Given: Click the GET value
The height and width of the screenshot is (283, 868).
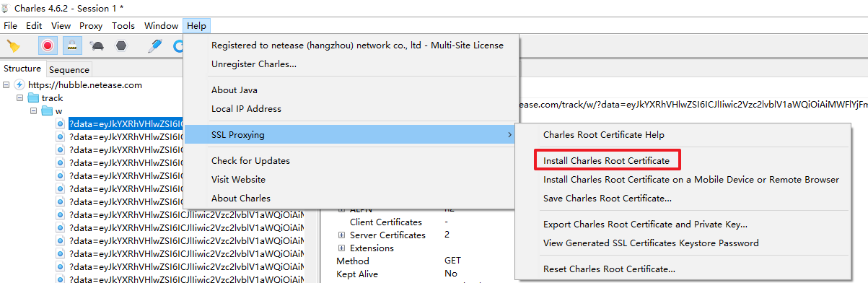Looking at the screenshot, I should pyautogui.click(x=453, y=261).
